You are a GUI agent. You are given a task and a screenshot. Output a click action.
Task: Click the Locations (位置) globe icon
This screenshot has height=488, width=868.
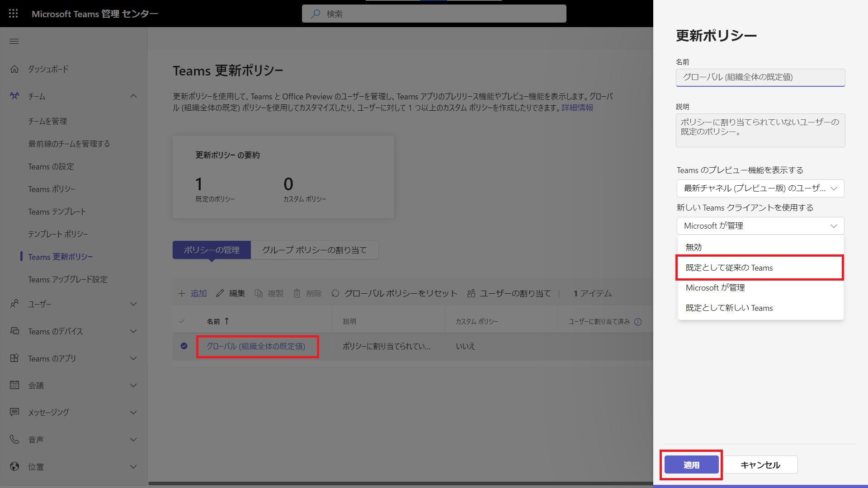tap(14, 467)
